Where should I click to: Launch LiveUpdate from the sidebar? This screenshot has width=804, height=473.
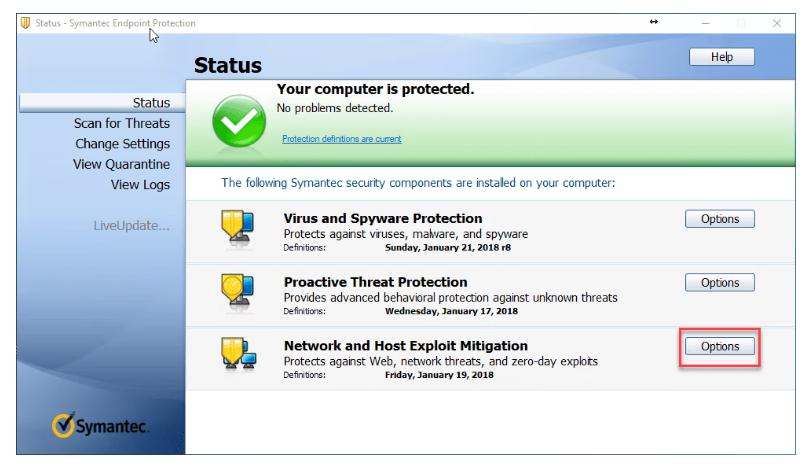(130, 225)
